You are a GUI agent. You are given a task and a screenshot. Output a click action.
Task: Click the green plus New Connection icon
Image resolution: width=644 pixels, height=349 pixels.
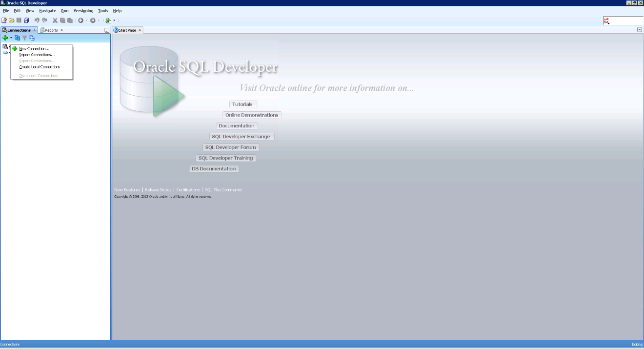click(x=5, y=38)
